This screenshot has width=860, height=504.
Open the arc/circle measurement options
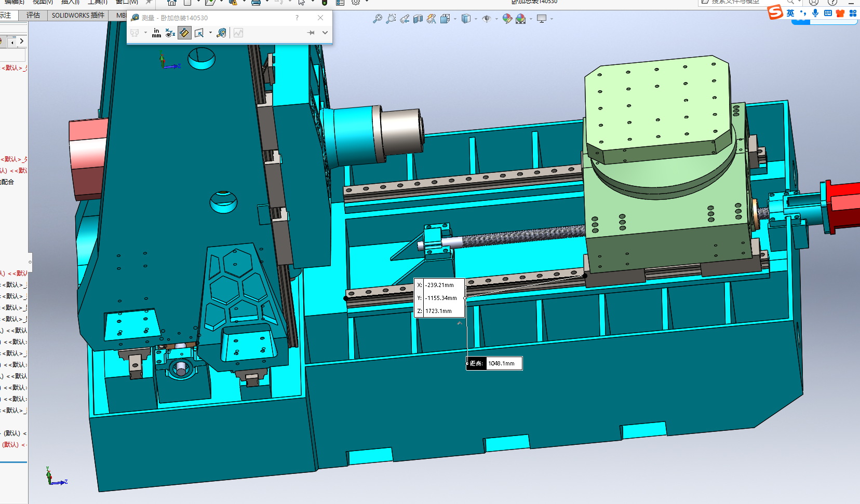coord(135,33)
